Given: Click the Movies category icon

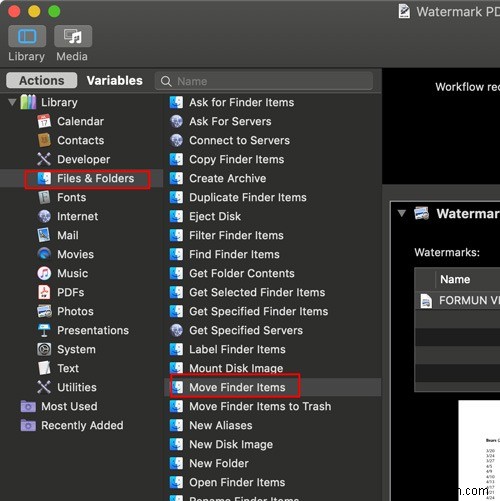Looking at the screenshot, I should coord(44,254).
